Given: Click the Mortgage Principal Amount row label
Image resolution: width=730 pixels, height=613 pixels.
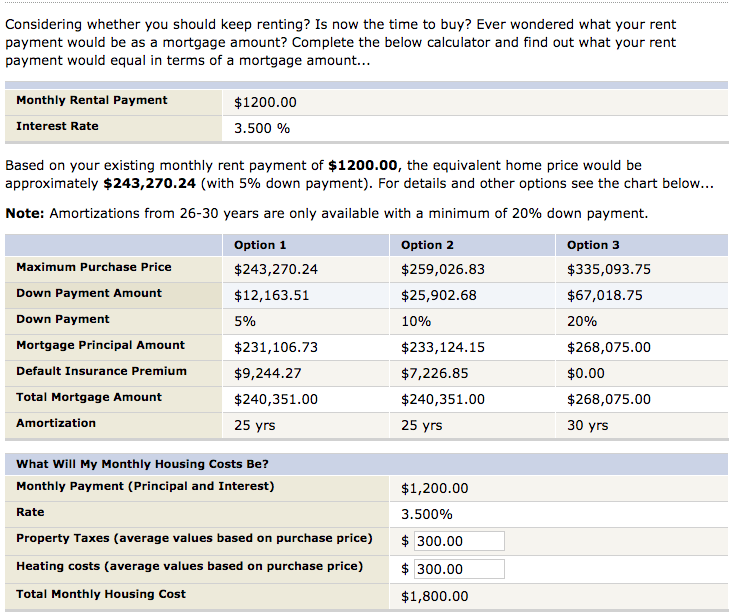Looking at the screenshot, I should [x=101, y=345].
